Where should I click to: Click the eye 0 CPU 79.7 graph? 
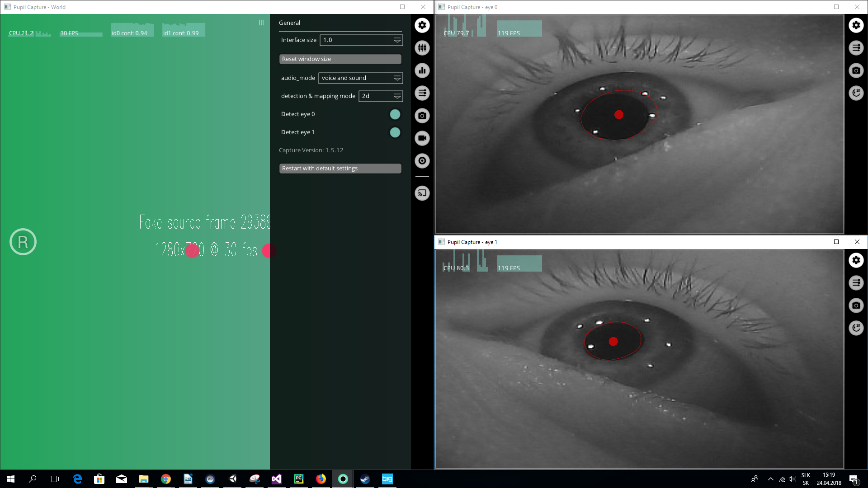click(x=464, y=26)
